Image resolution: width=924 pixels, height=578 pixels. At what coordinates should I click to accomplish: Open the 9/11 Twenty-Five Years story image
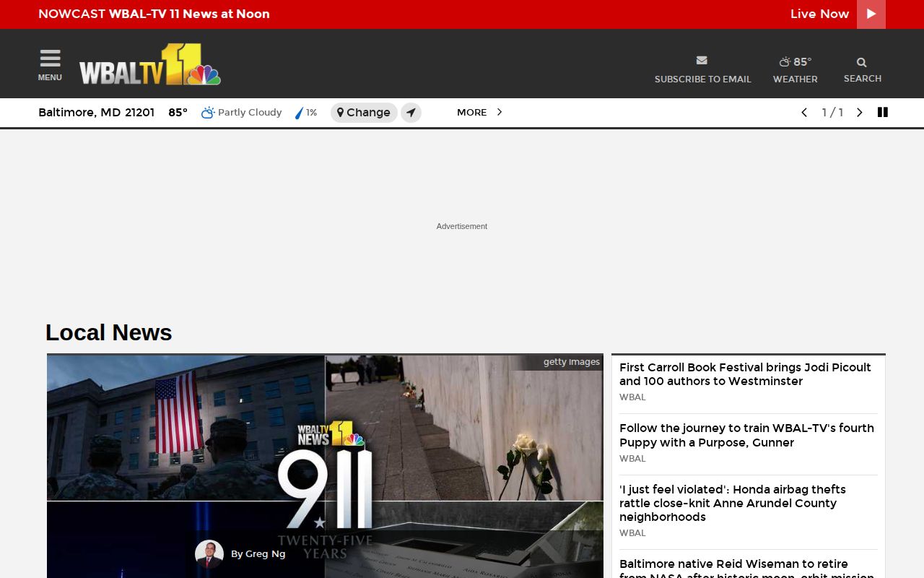[325, 466]
